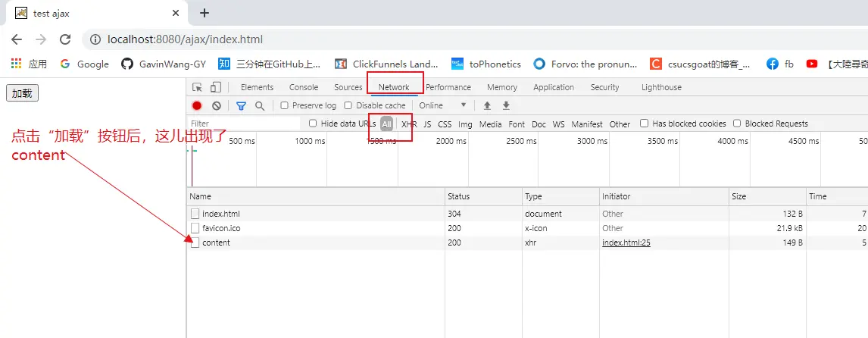The image size is (868, 338).
Task: Click the record network log icon
Action: [197, 106]
